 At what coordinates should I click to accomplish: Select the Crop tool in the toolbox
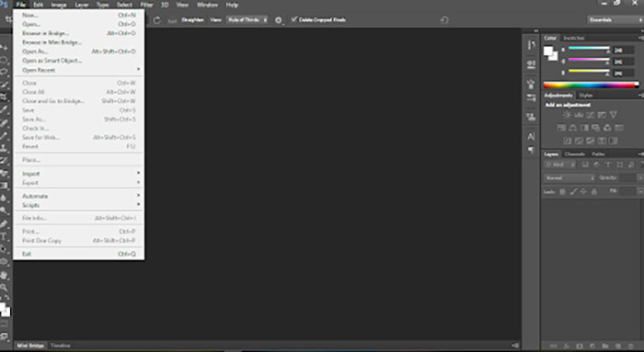(x=4, y=97)
